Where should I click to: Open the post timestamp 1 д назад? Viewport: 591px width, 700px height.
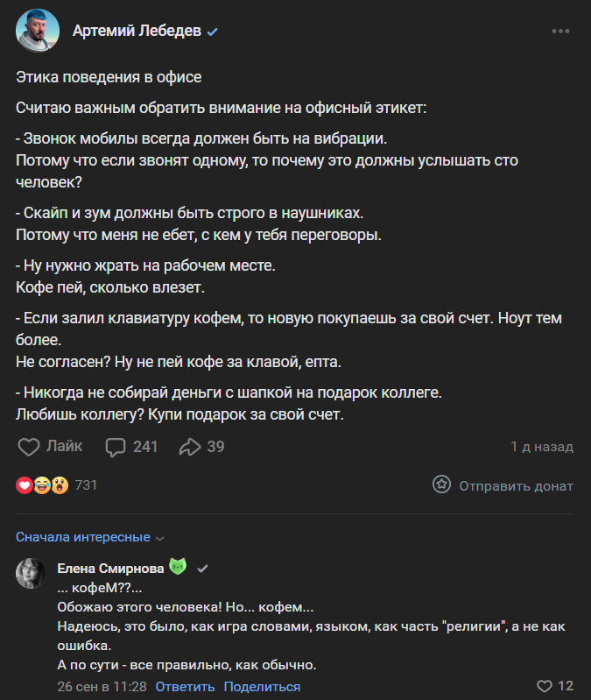[542, 447]
